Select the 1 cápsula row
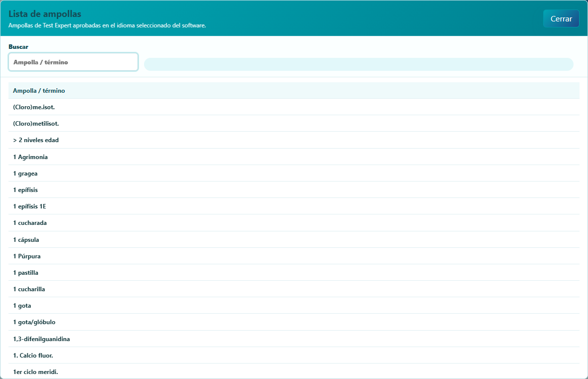588x379 pixels. pyautogui.click(x=294, y=239)
